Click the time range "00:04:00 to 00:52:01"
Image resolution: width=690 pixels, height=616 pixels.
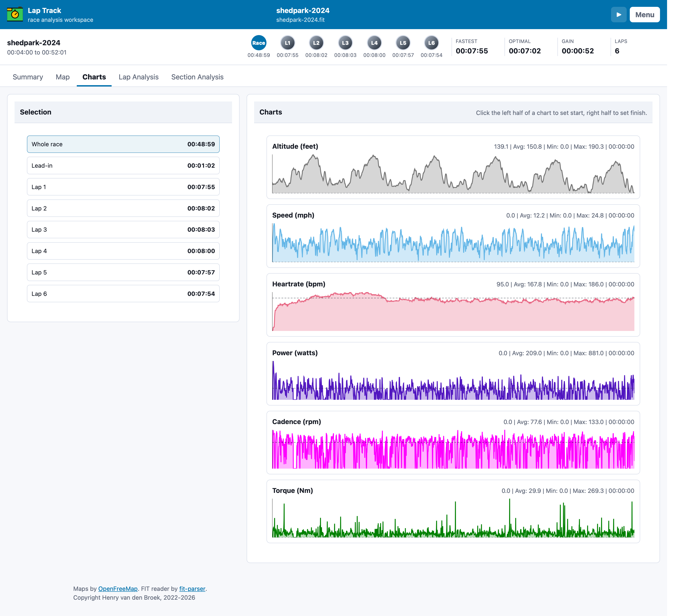tap(37, 53)
